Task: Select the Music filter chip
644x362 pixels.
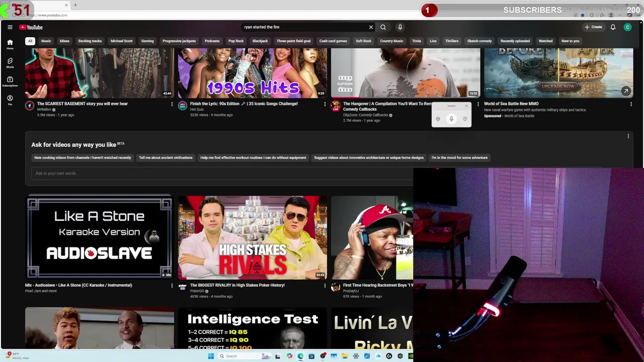Action: click(46, 41)
